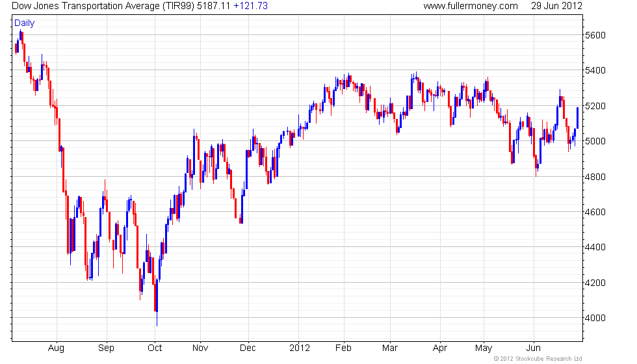Click the 'Jun' month axis label
Screen dimensions: 637x364
click(534, 348)
